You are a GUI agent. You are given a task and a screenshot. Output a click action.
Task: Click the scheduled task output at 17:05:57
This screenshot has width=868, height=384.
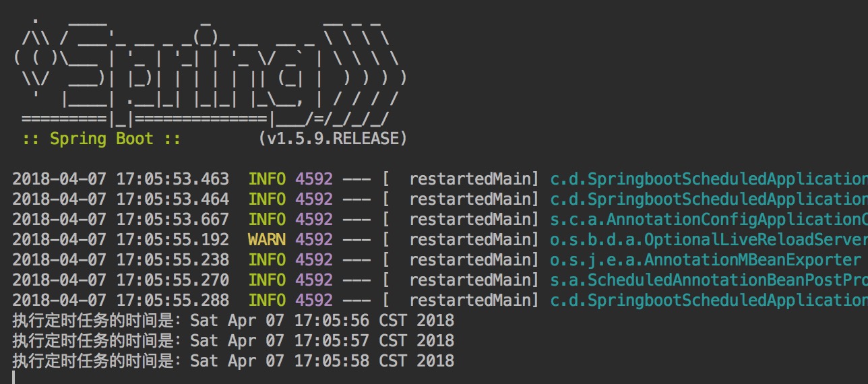233,341
